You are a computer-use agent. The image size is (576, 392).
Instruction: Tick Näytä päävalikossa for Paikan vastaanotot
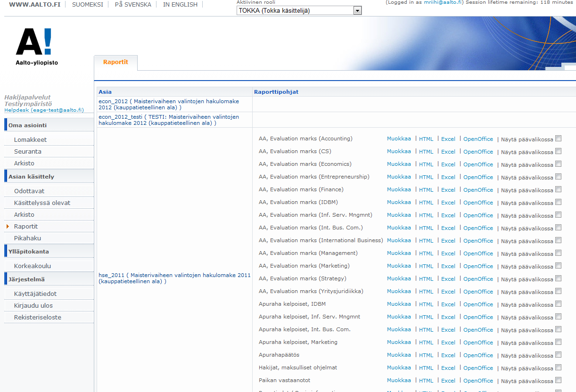(559, 380)
